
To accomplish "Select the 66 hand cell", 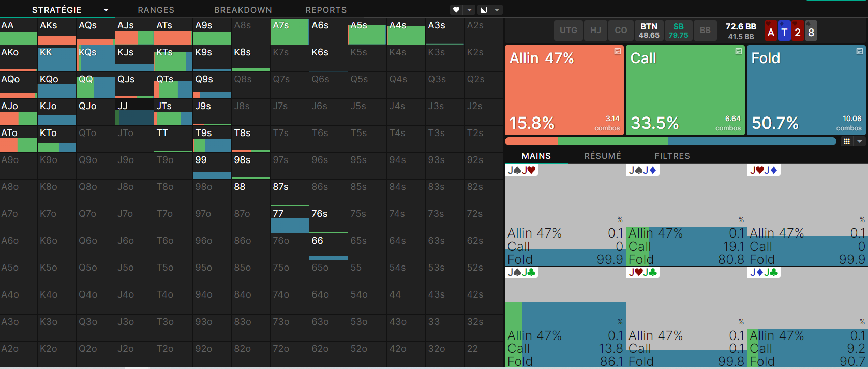I will (x=328, y=247).
